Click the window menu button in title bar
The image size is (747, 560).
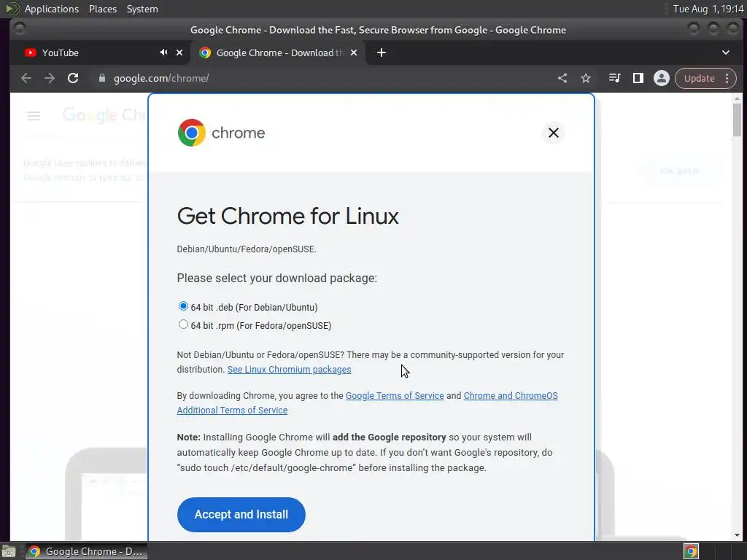pyautogui.click(x=20, y=29)
